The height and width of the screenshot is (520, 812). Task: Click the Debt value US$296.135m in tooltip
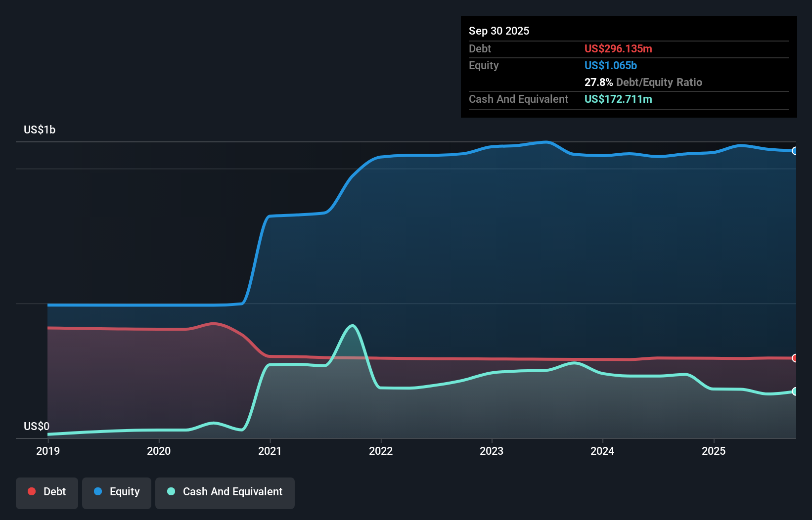coord(618,48)
